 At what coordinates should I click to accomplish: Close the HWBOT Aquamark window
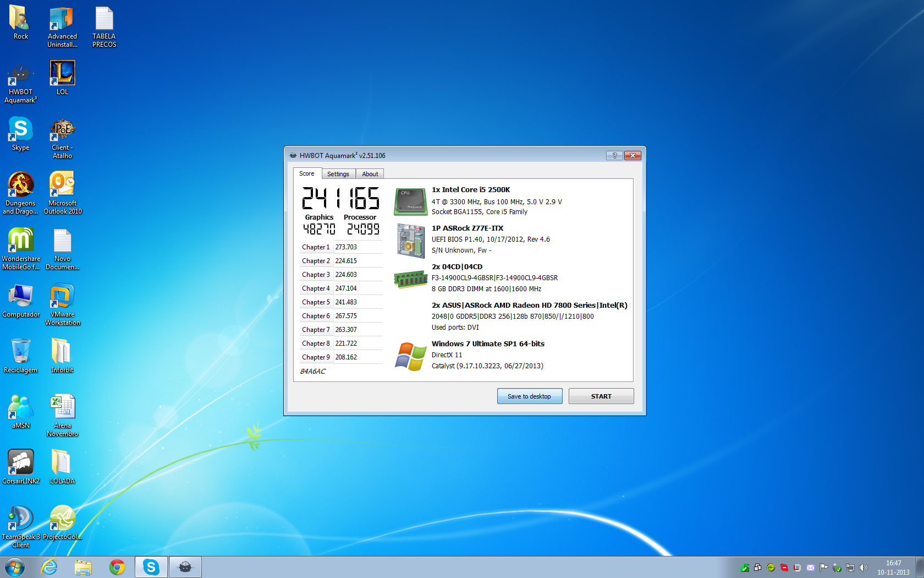632,155
